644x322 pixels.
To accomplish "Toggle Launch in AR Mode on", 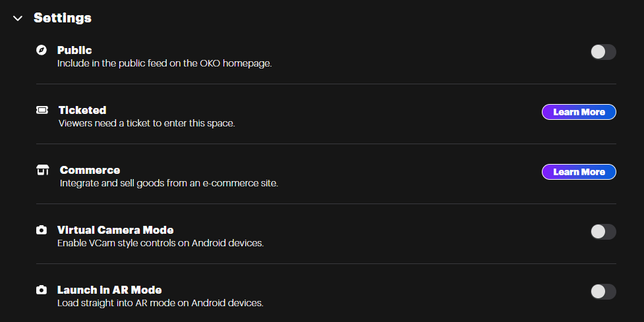I will (602, 292).
